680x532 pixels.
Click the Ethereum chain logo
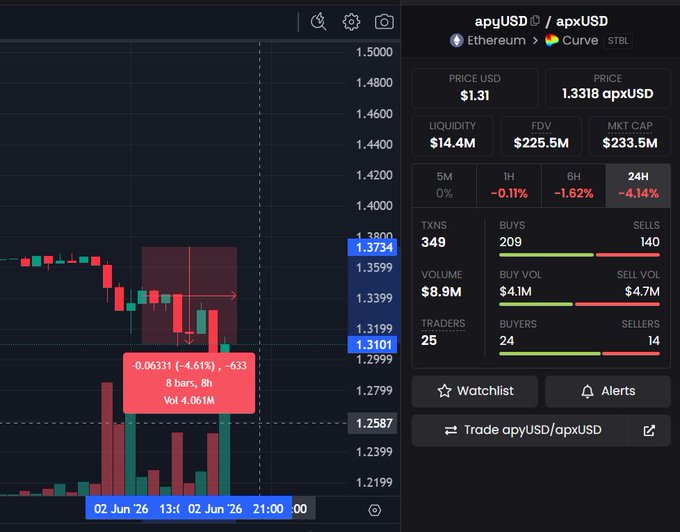click(456, 40)
